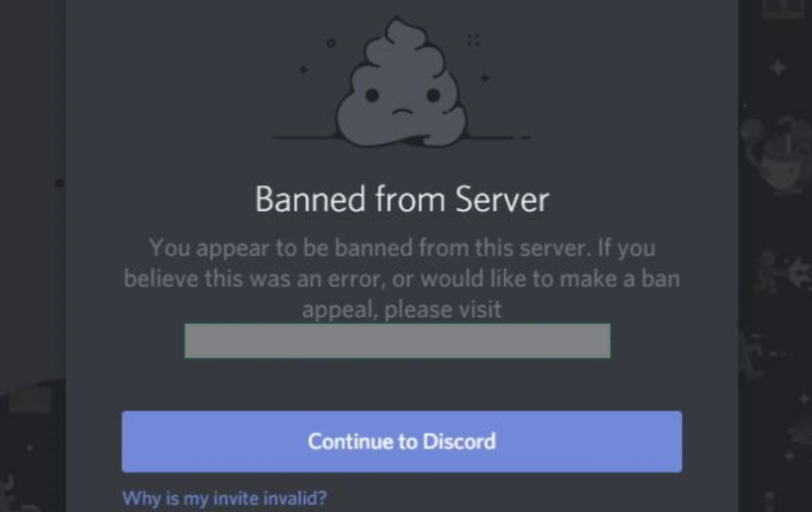Click the background sparkle star at top right

(x=777, y=67)
